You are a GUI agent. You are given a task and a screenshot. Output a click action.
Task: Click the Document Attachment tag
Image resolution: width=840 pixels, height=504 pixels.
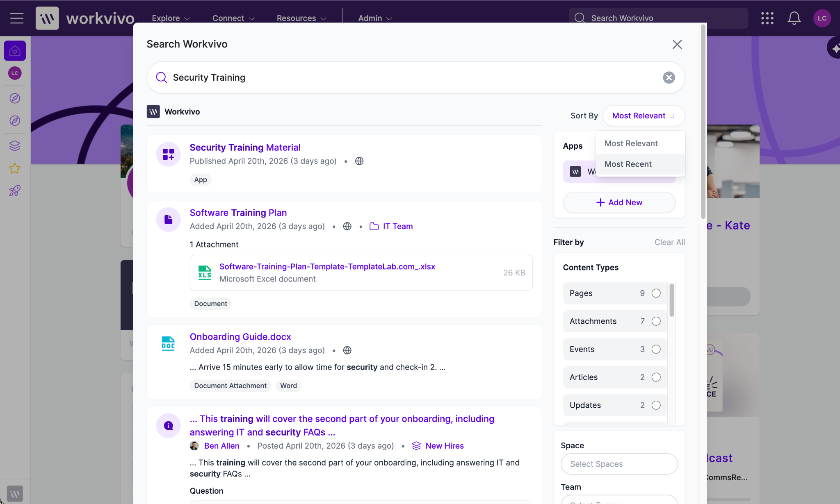(x=230, y=386)
